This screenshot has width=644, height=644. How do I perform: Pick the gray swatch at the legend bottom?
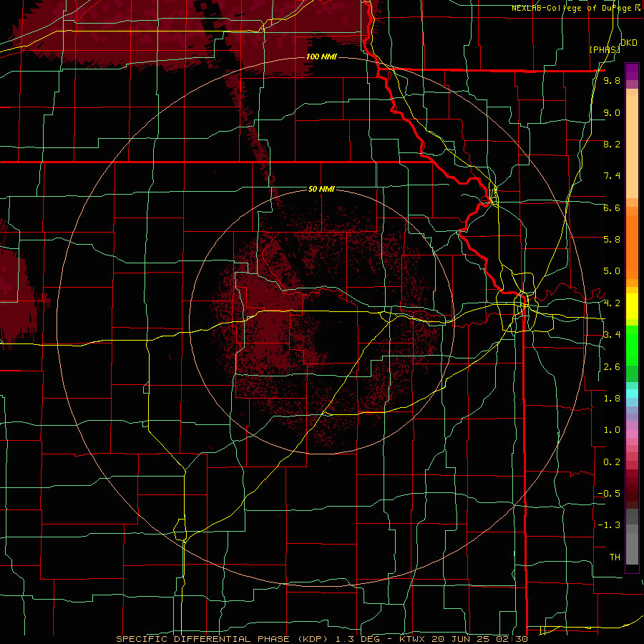coord(632,548)
